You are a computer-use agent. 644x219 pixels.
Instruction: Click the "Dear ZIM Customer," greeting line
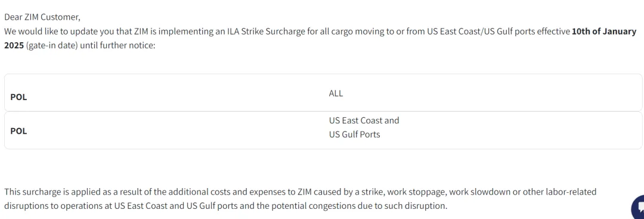point(42,17)
